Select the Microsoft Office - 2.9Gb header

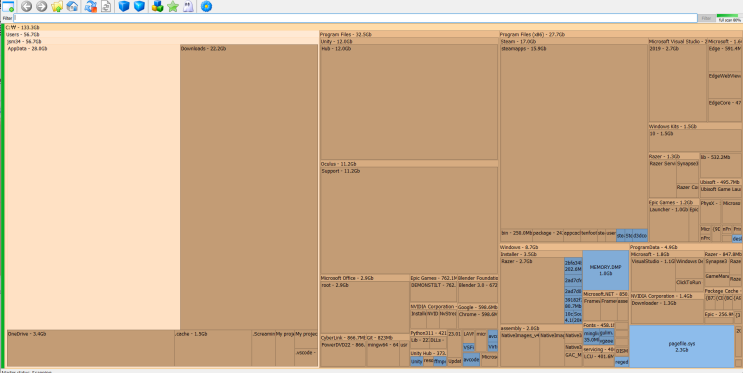tap(364, 278)
